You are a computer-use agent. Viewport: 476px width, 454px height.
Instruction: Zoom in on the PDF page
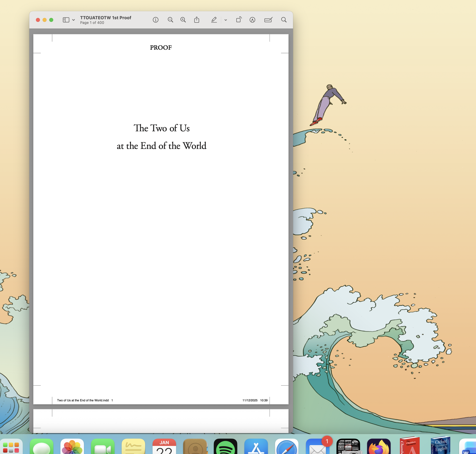pyautogui.click(x=183, y=20)
